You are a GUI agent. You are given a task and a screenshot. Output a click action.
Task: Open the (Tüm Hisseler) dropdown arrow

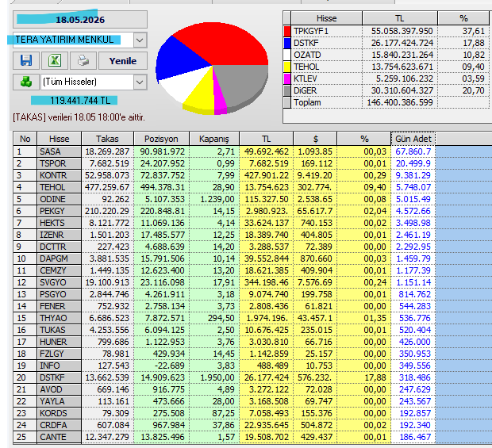[x=140, y=82]
